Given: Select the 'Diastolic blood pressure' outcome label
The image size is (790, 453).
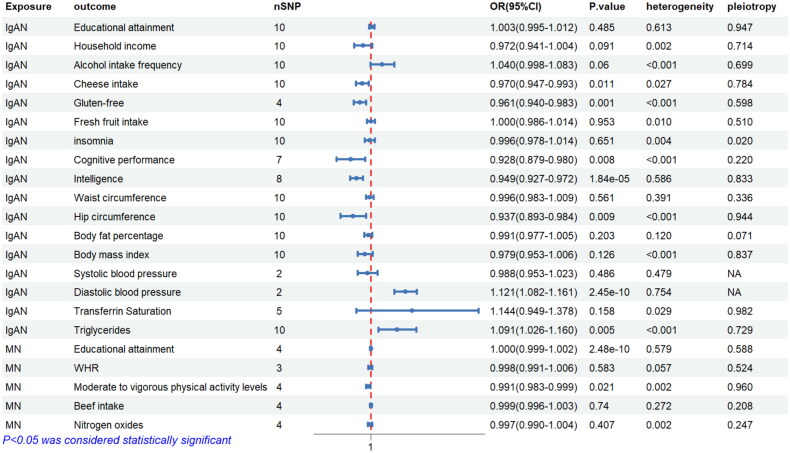Looking at the screenshot, I should click(x=127, y=292).
